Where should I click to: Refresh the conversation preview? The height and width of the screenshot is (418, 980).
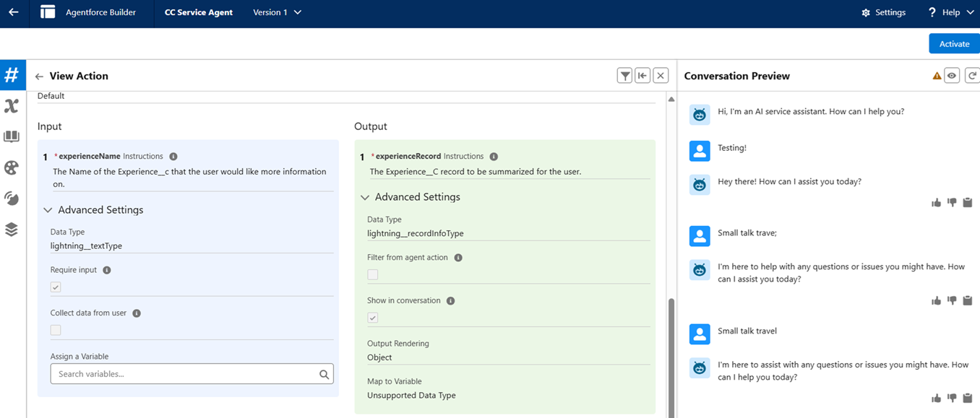pyautogui.click(x=972, y=76)
